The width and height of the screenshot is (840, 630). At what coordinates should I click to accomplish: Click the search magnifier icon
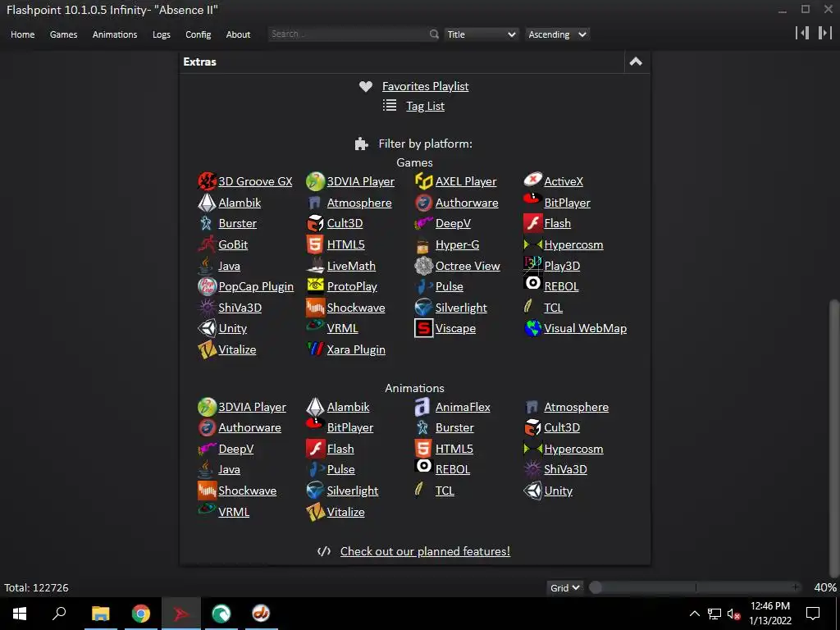point(434,34)
